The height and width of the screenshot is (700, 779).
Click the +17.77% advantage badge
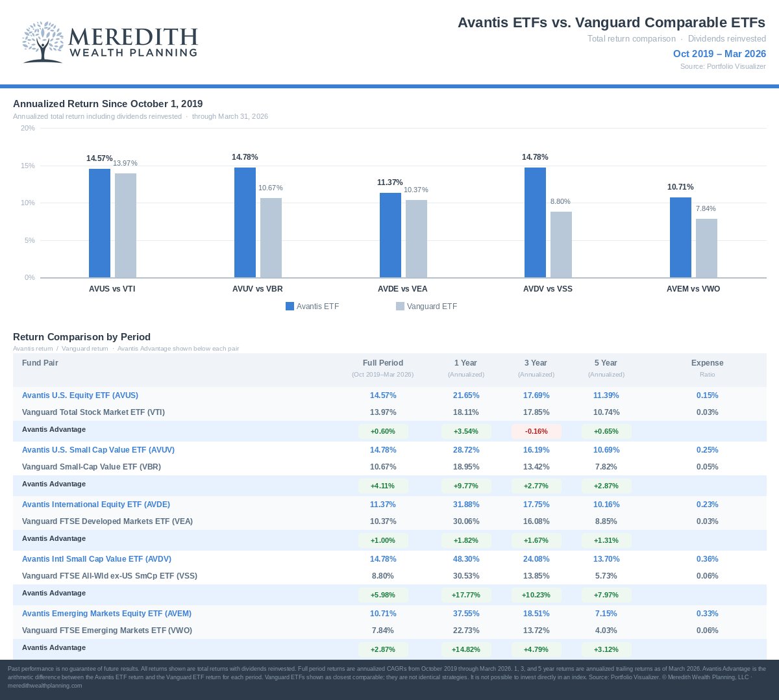[x=466, y=595]
